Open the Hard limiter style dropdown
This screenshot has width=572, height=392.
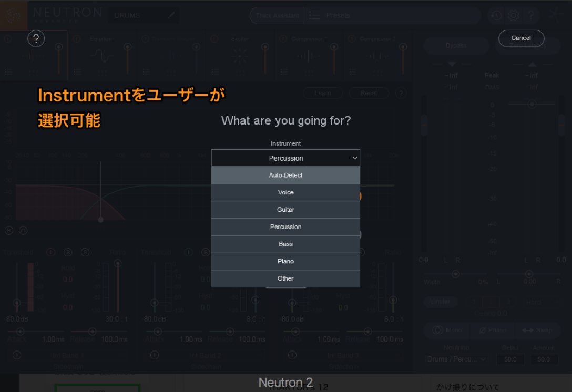(x=538, y=302)
